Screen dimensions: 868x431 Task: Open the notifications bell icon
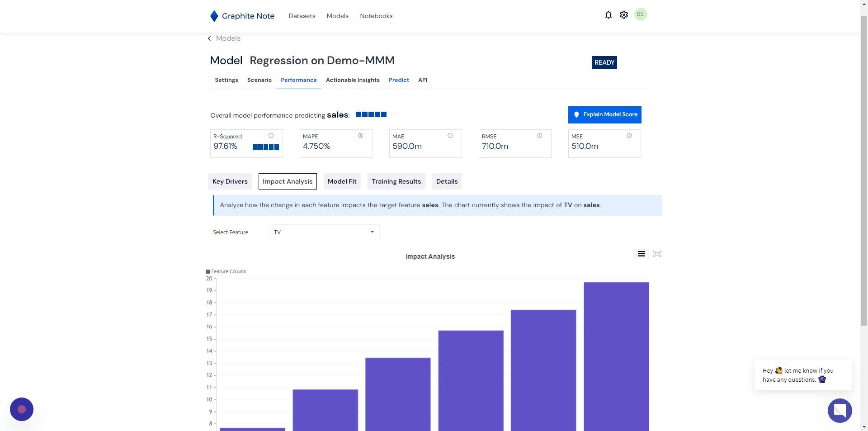(608, 14)
